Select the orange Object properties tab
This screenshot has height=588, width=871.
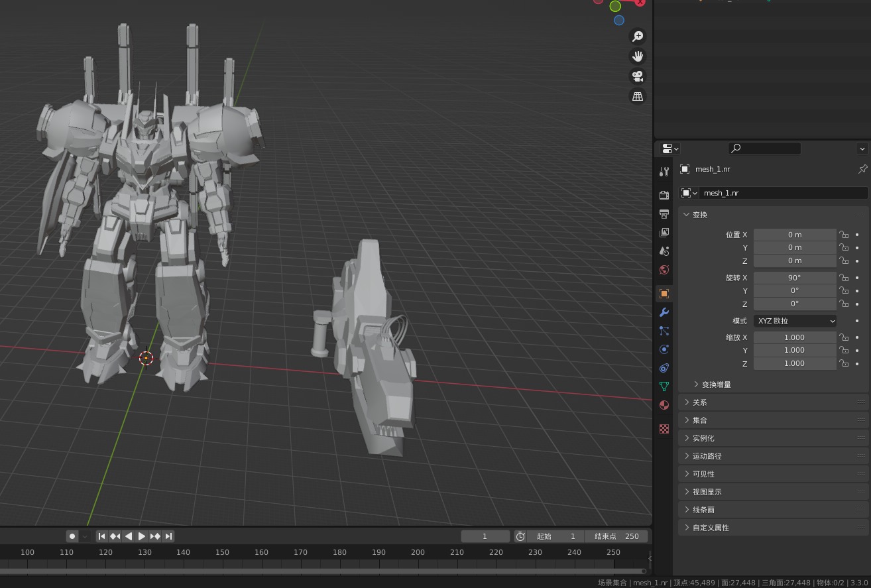(664, 294)
